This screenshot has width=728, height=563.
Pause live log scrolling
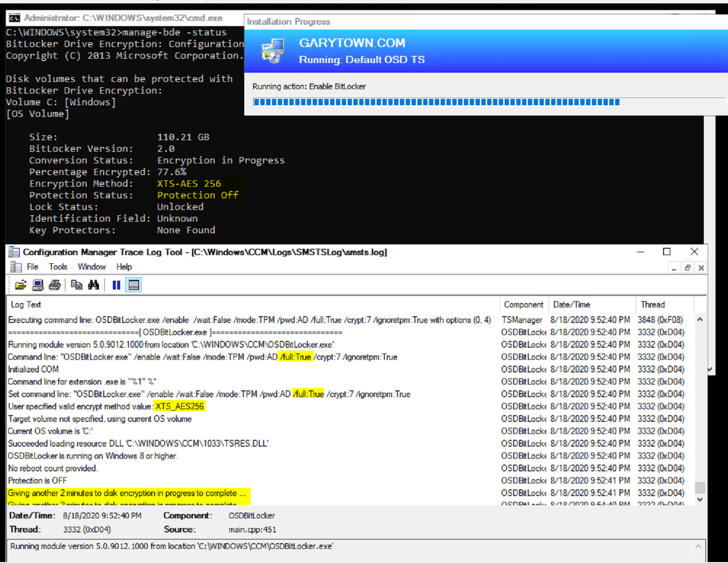116,285
